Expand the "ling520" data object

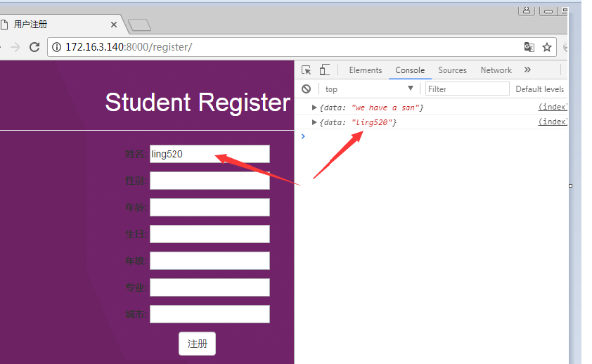tap(314, 122)
